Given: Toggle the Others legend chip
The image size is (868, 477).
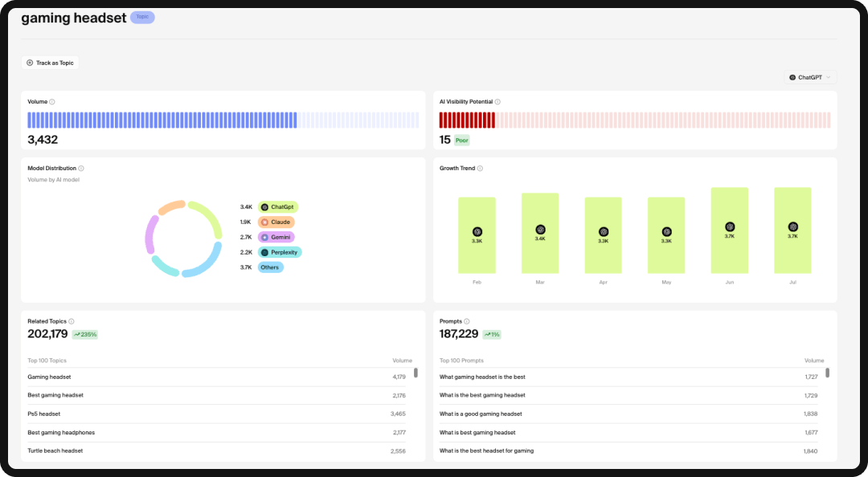Looking at the screenshot, I should 270,267.
